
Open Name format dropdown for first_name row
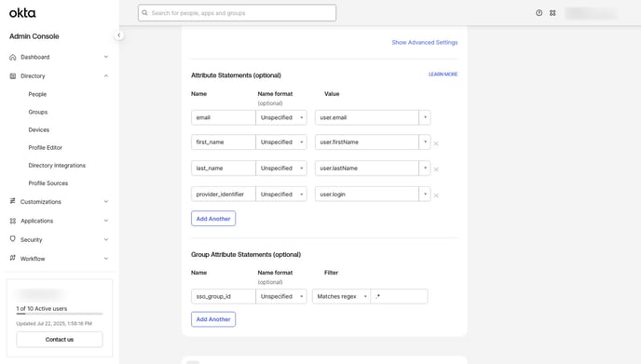tap(281, 142)
